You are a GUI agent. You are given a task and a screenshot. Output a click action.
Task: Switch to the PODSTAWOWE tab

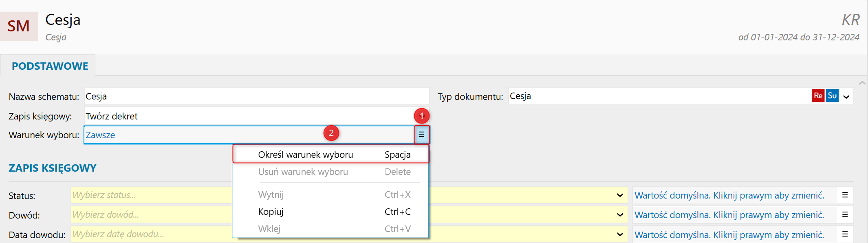coord(50,66)
